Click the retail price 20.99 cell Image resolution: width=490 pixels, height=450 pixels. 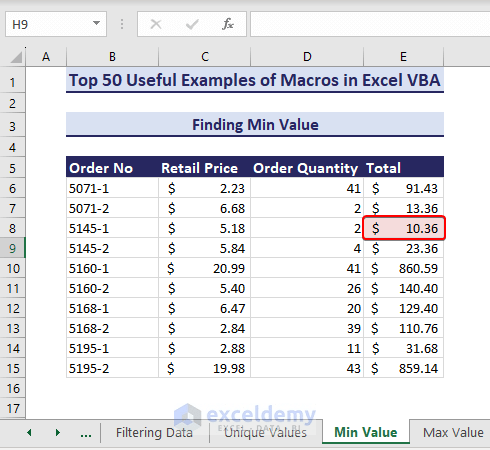point(205,268)
